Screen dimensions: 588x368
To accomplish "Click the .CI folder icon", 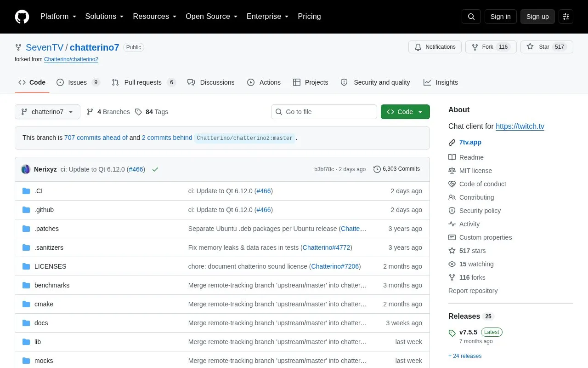I will click(x=26, y=191).
